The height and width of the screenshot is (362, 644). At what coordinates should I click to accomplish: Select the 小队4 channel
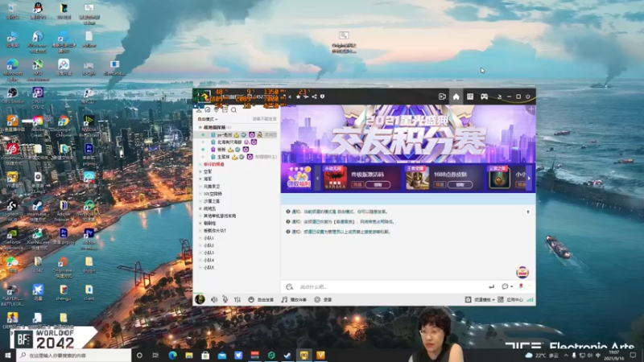208,260
